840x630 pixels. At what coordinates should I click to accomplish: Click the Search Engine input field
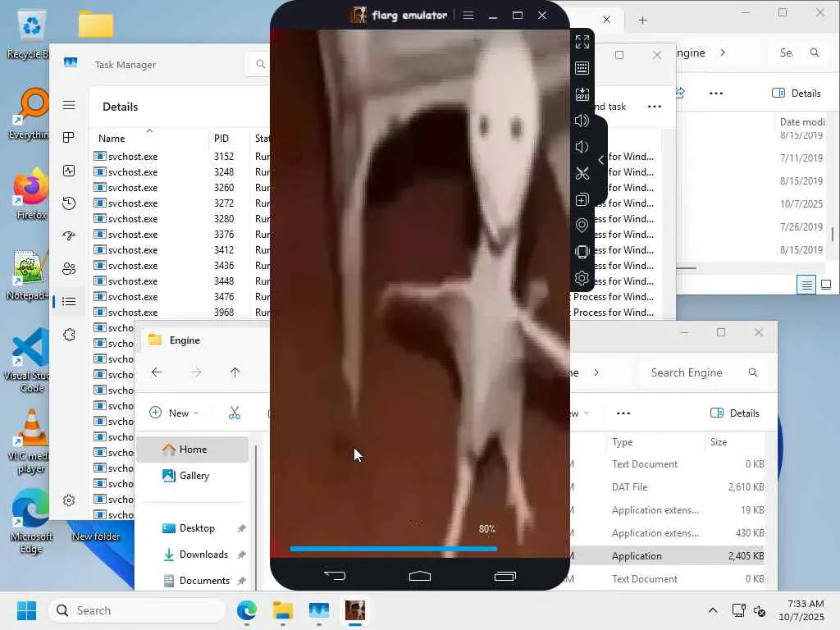pyautogui.click(x=702, y=372)
